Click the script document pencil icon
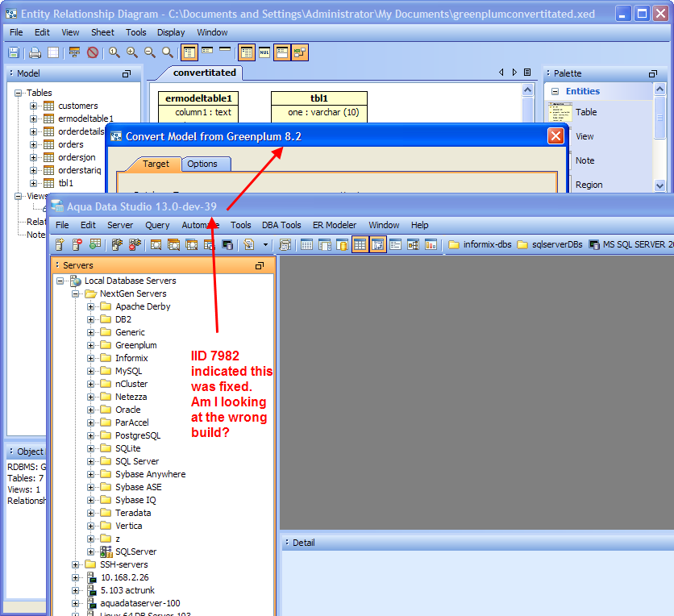Image resolution: width=674 pixels, height=616 pixels. [249, 244]
